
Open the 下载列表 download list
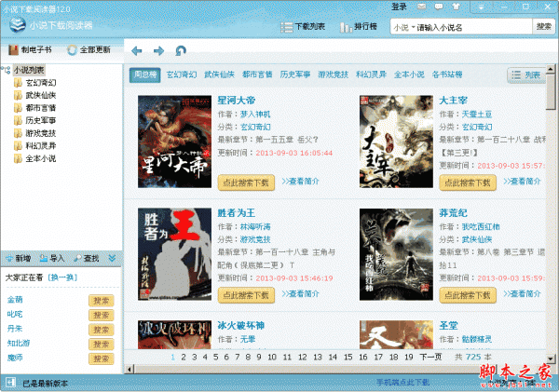pyautogui.click(x=303, y=27)
